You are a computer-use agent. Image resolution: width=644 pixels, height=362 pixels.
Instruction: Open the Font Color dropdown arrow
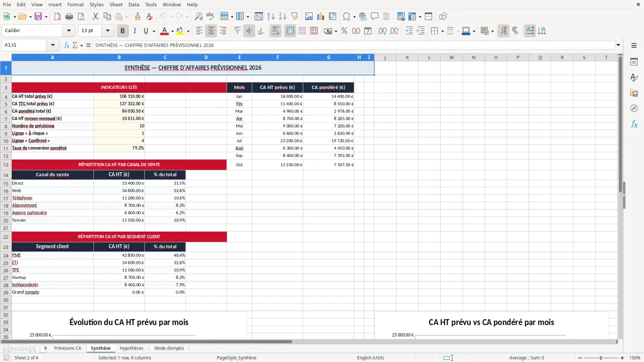[172, 31]
